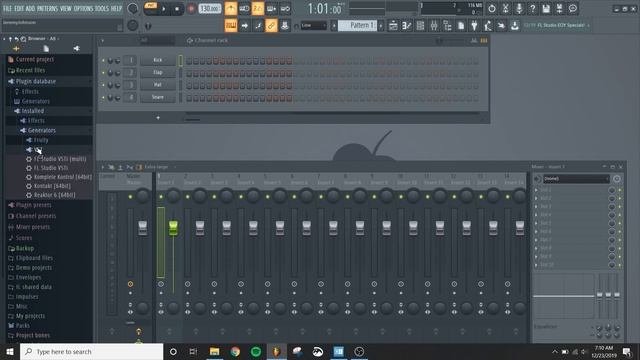Open the OPTIONS menu
Image resolution: width=640 pixels, height=360 pixels.
83,9
